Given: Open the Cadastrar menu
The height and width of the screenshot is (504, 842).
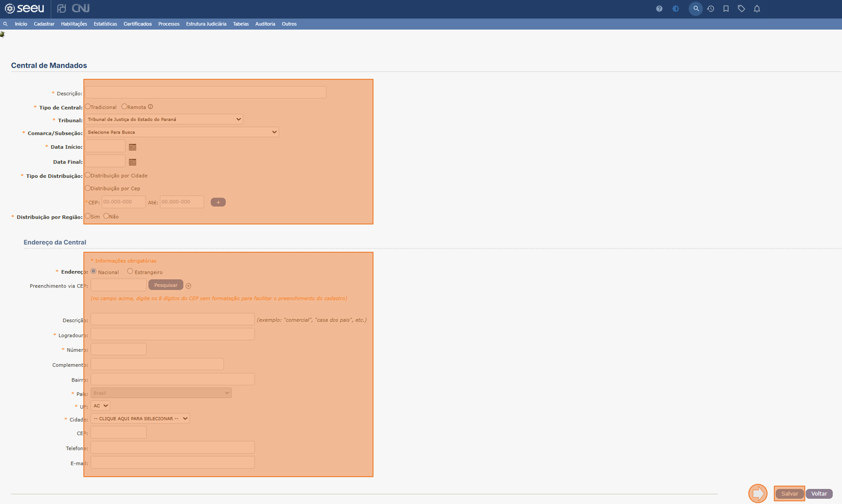Looking at the screenshot, I should [44, 24].
